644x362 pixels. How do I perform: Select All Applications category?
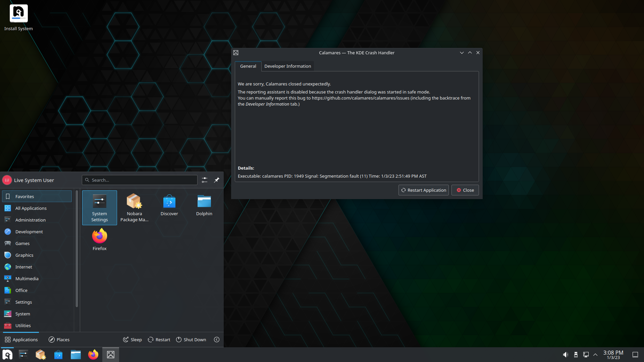point(37,208)
